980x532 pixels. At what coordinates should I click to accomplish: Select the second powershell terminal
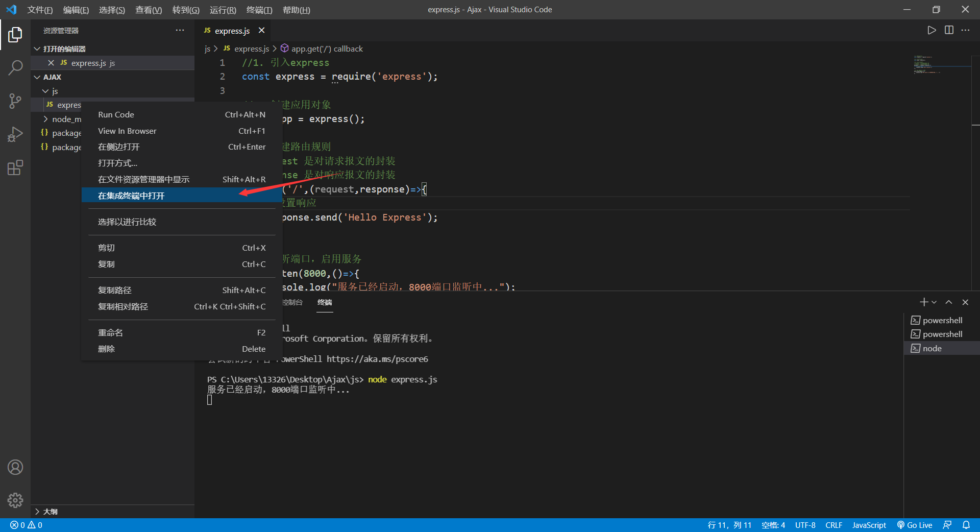coord(942,334)
